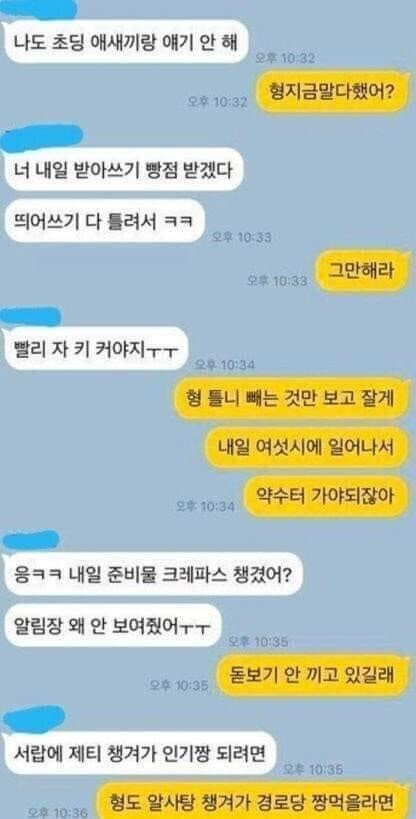Screen dimensions: 416x819
Task: Tap the bubble '알림장 왜 안 보여줬어ㅜㅜ'
Action: pyautogui.click(x=112, y=626)
